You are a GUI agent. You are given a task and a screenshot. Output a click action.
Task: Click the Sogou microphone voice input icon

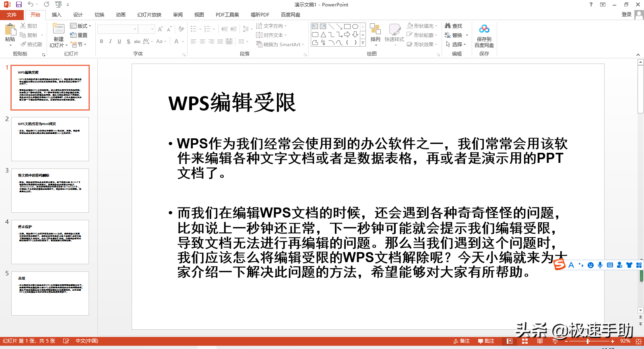tap(600, 265)
